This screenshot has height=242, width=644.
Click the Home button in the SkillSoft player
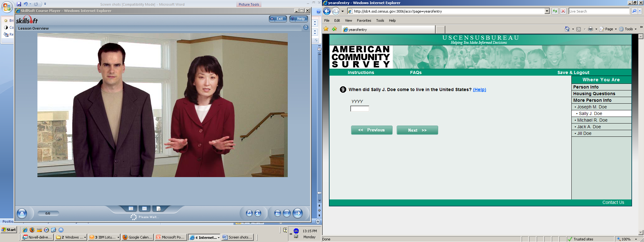[x=22, y=213]
